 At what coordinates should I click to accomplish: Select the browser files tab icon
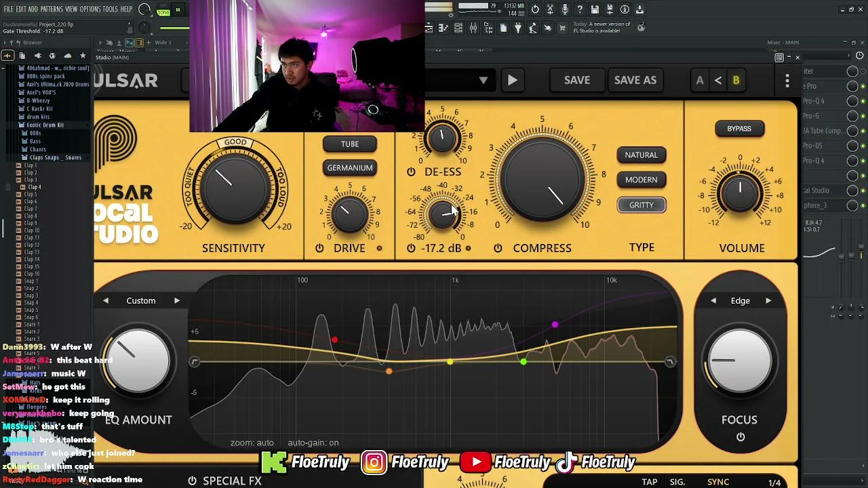click(22, 56)
